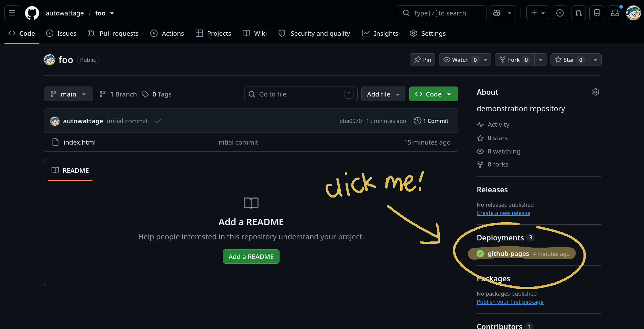View 0 watching link
Image resolution: width=644 pixels, height=329 pixels.
click(499, 151)
